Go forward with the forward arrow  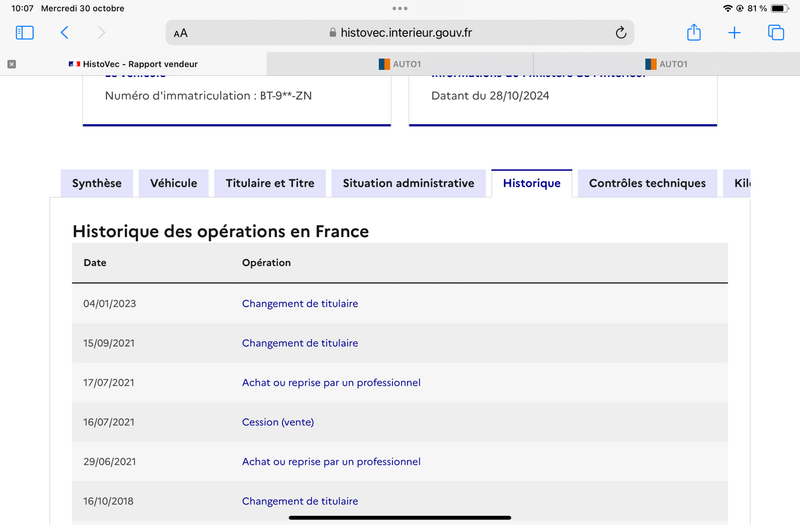101,33
